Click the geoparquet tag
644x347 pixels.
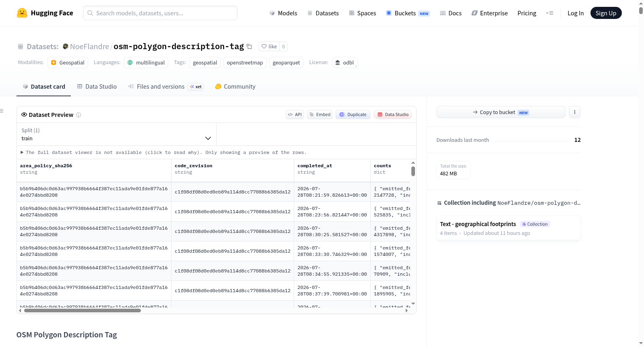point(286,62)
